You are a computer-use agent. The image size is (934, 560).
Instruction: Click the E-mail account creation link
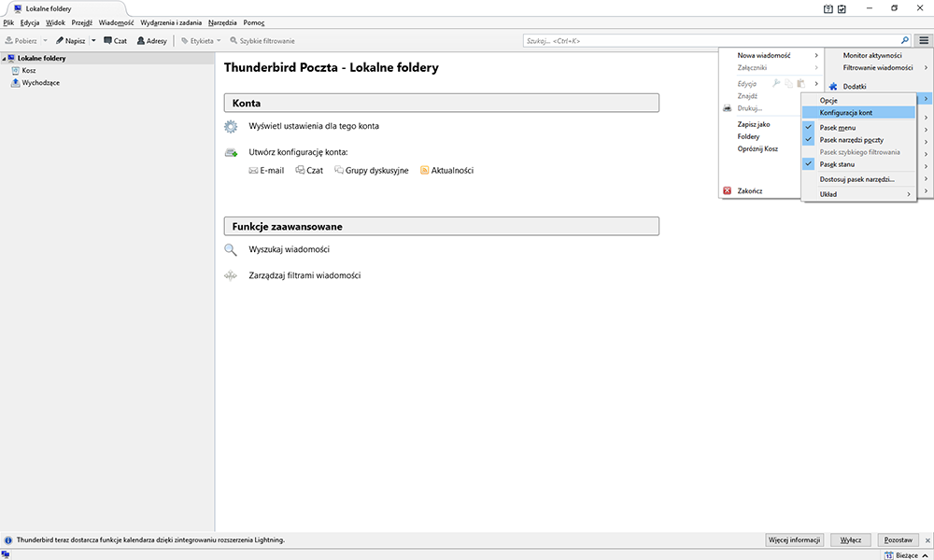(x=266, y=170)
